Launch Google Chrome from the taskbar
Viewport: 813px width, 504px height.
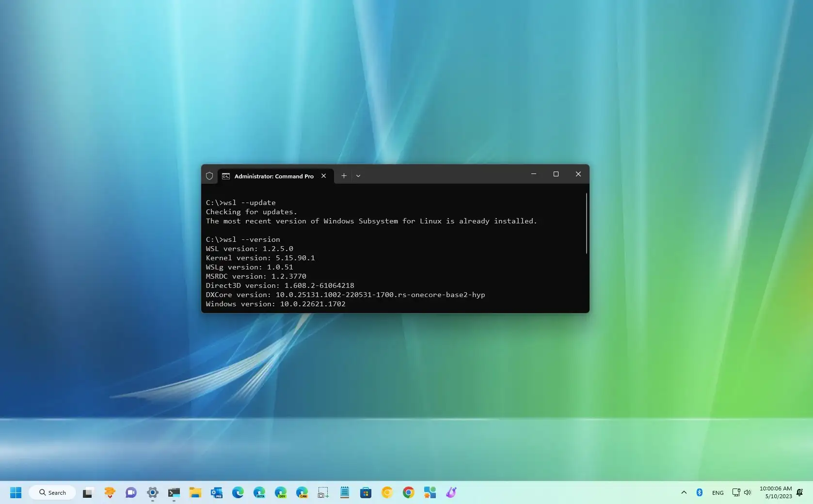(x=409, y=492)
